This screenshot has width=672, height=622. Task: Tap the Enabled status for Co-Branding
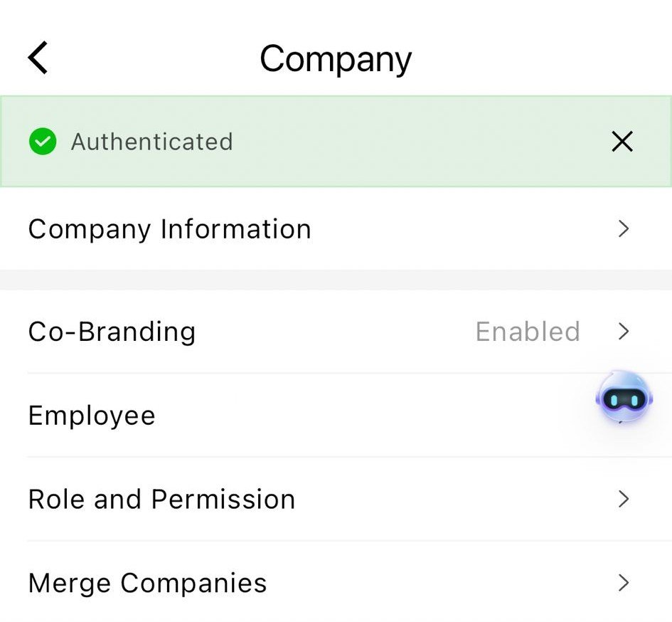pos(527,332)
